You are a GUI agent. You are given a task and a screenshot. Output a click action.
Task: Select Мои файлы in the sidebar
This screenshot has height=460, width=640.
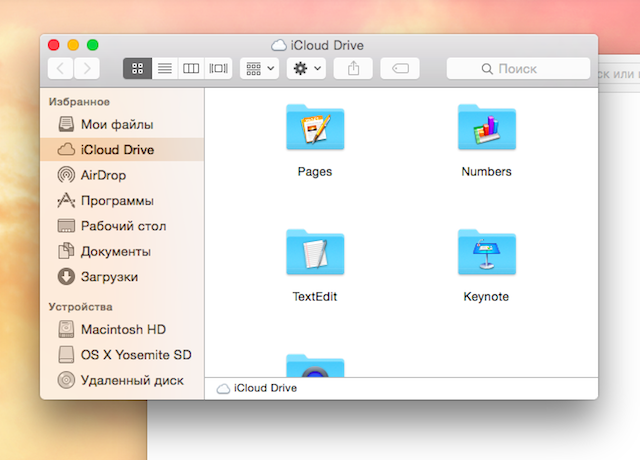122,124
